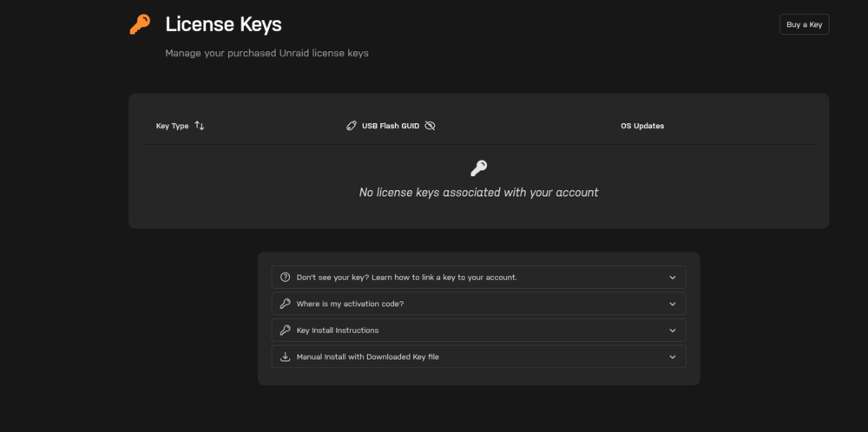Expand the Don't see your key chevron
Image resolution: width=868 pixels, height=432 pixels.
673,277
